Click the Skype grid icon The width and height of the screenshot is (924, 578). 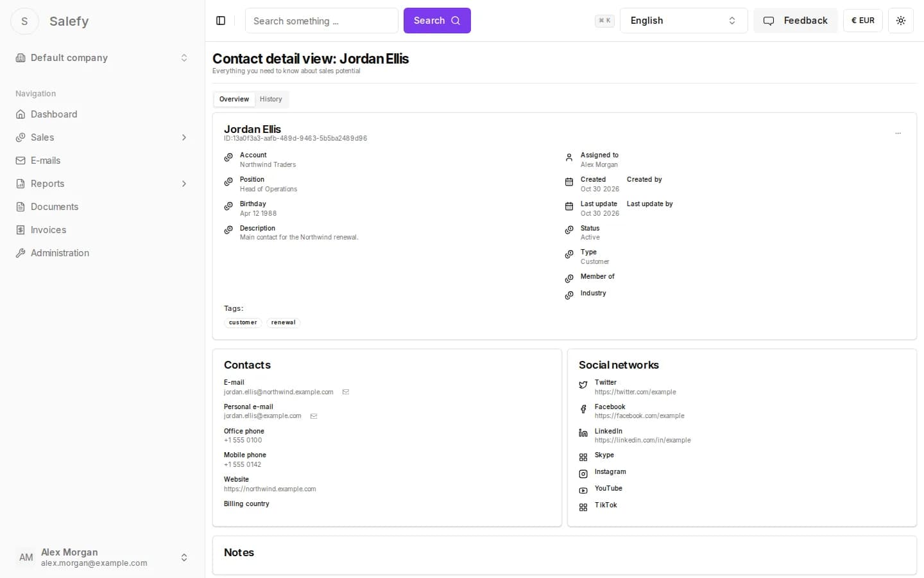pos(583,457)
